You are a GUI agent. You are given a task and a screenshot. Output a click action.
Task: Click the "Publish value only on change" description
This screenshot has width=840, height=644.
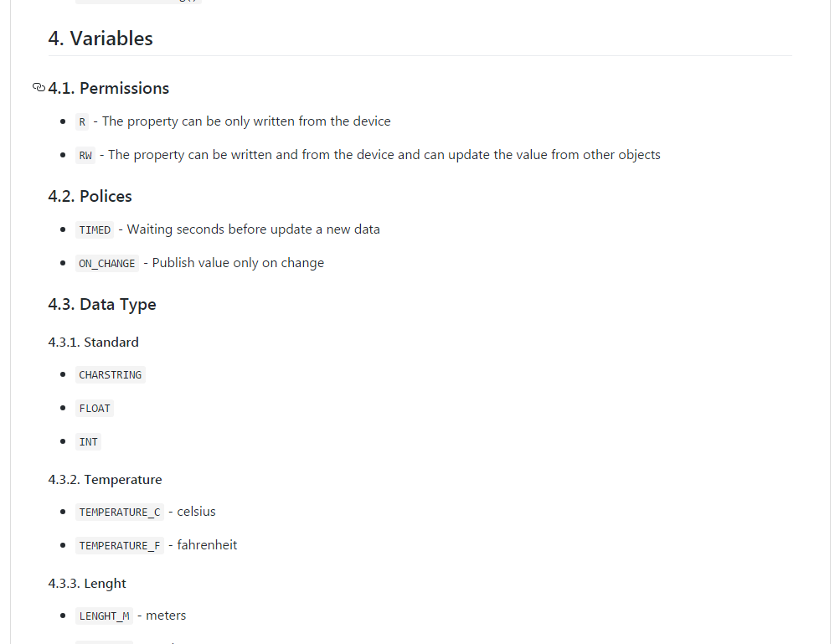pos(238,263)
